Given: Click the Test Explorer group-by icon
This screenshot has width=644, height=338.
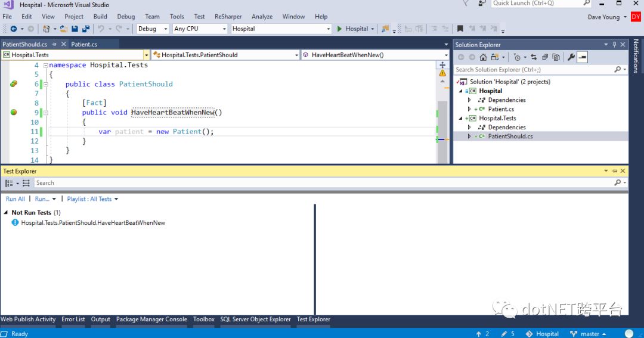Looking at the screenshot, I should pyautogui.click(x=9, y=183).
